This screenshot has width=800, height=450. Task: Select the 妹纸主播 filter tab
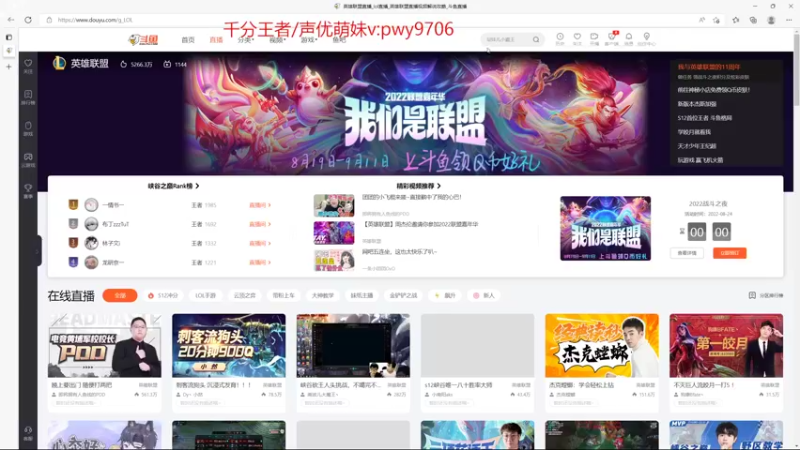coord(362,295)
